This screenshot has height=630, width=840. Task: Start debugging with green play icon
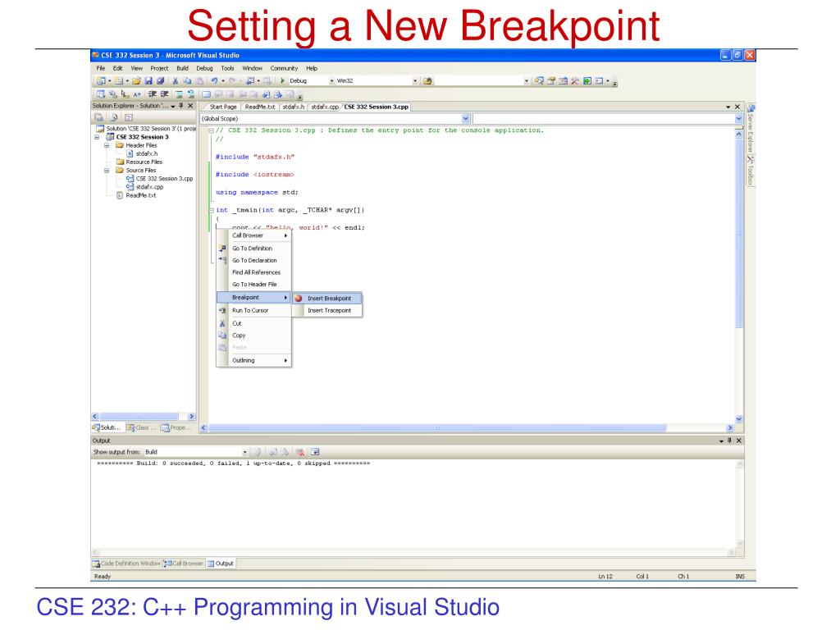pyautogui.click(x=282, y=81)
